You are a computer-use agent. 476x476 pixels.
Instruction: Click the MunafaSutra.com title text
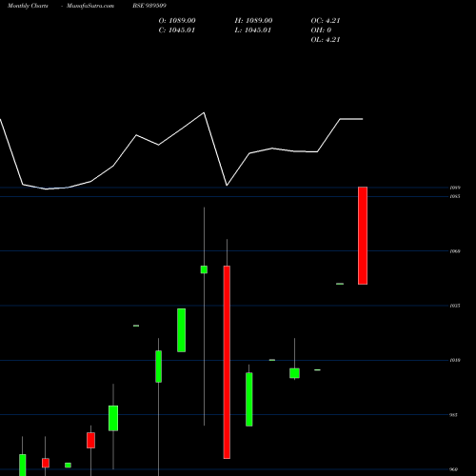pyautogui.click(x=90, y=6)
